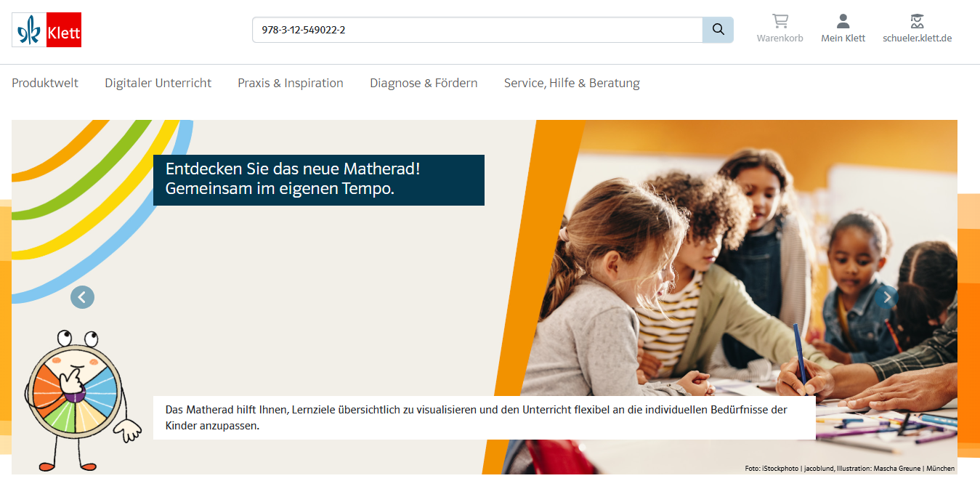Open the Warenkorb shopping cart icon
The height and width of the screenshot is (481, 980).
pyautogui.click(x=780, y=20)
